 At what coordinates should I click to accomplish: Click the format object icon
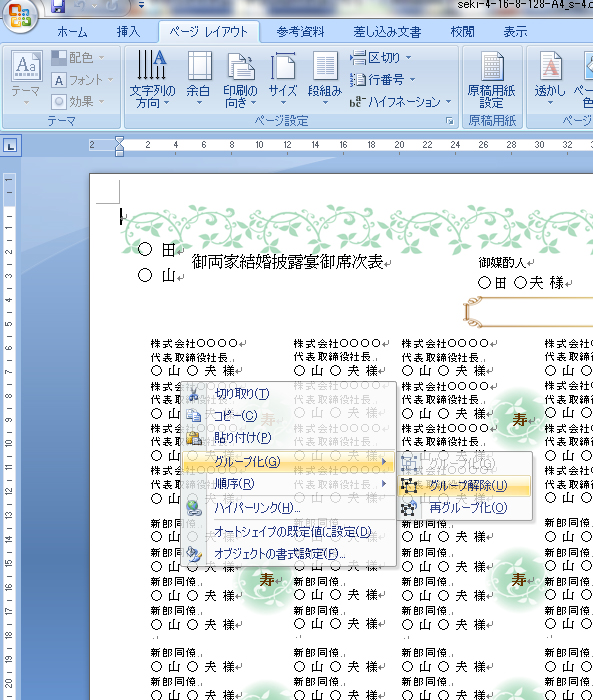[x=194, y=554]
